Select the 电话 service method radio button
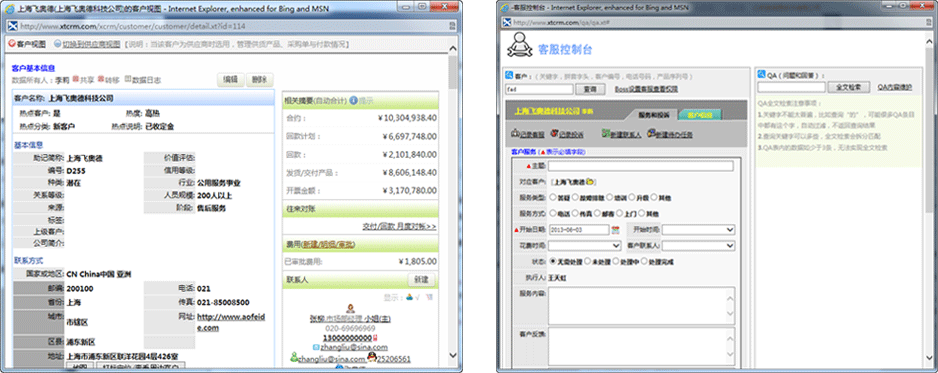This screenshot has height=373, width=938. 553,213
